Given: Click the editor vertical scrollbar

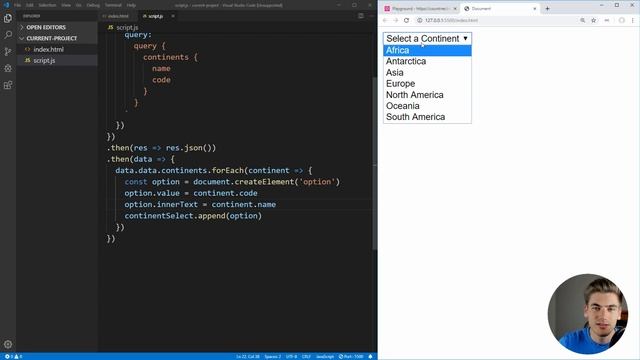Looking at the screenshot, I should (x=375, y=163).
